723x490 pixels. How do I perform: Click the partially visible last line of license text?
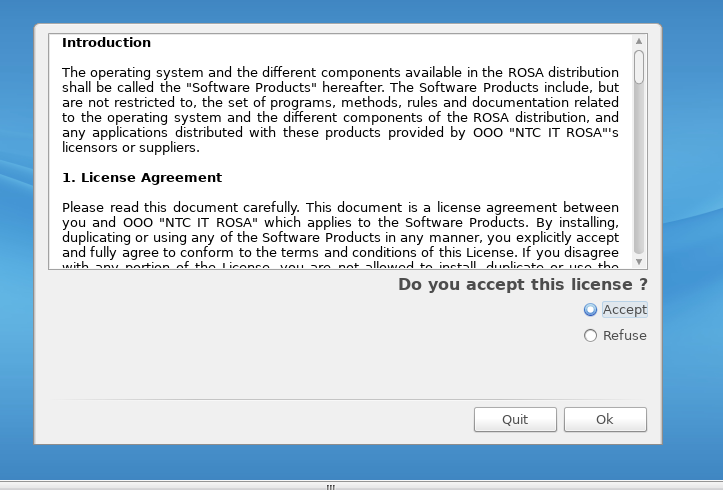click(x=340, y=265)
